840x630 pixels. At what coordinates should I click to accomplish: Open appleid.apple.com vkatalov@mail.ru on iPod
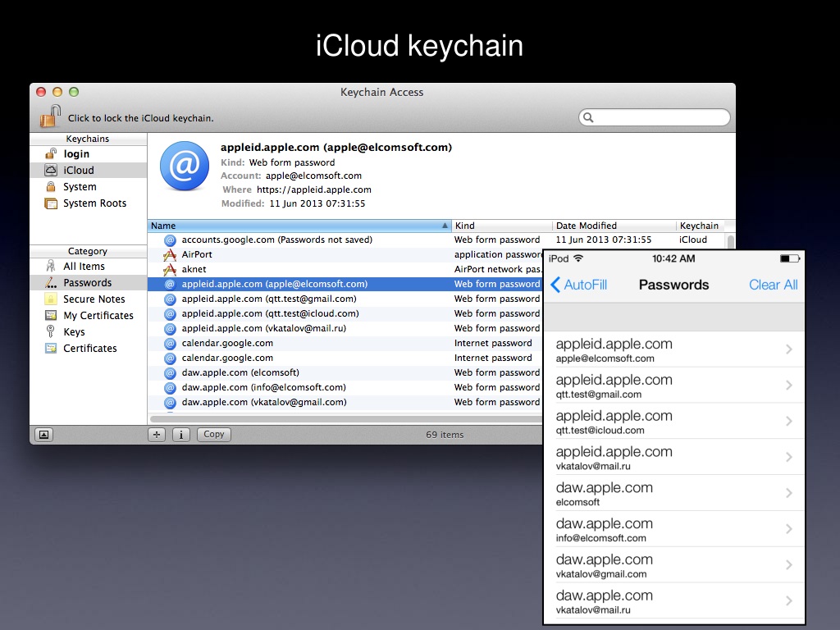coord(674,457)
